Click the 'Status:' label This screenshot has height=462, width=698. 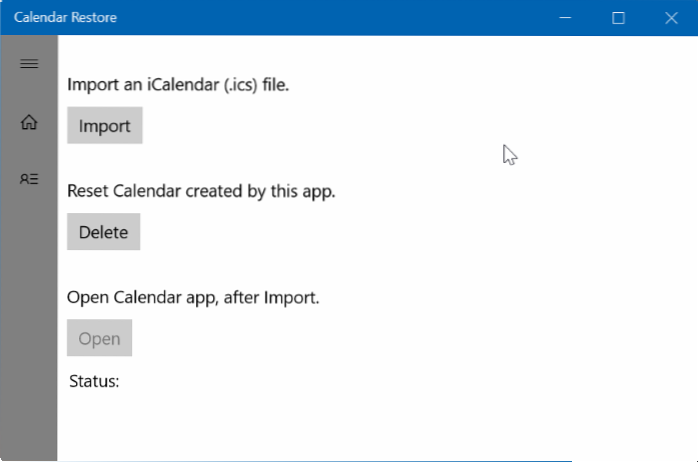(95, 381)
